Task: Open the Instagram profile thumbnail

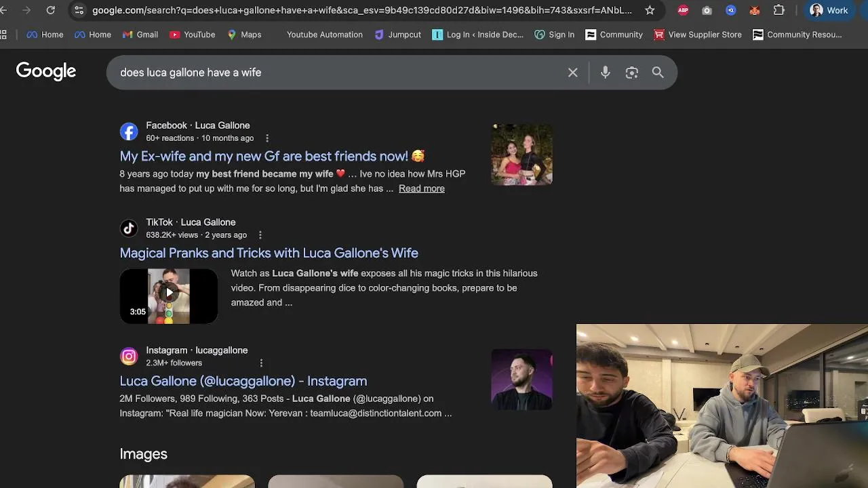Action: point(521,380)
